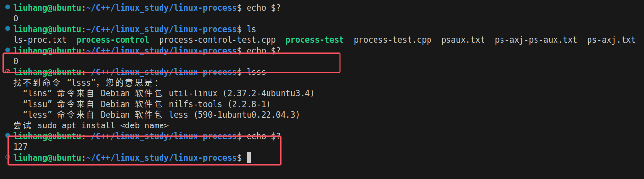Click the blue dot beside the ls command
Viewport: 644px width, 179px height.
tap(7, 29)
